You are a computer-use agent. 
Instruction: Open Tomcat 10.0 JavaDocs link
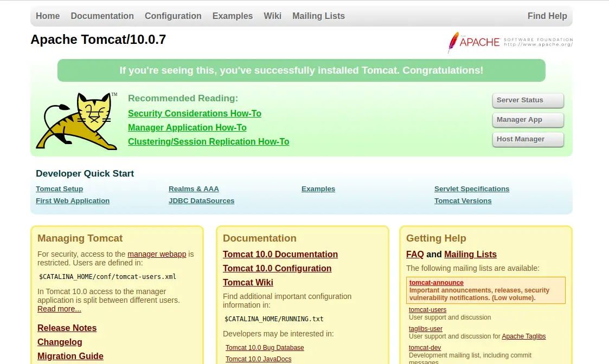point(259,359)
